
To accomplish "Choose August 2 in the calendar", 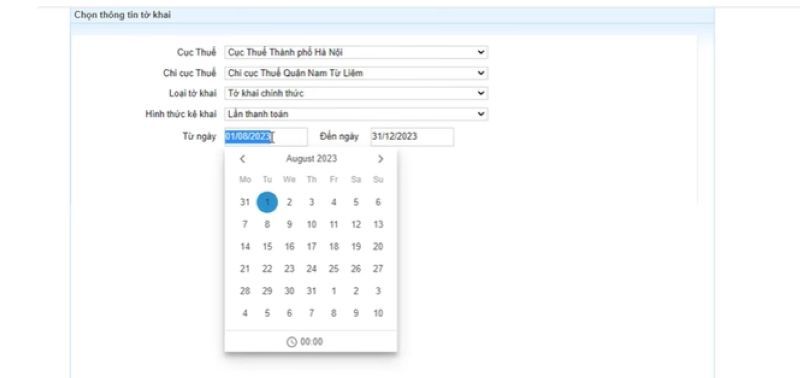I will point(289,202).
